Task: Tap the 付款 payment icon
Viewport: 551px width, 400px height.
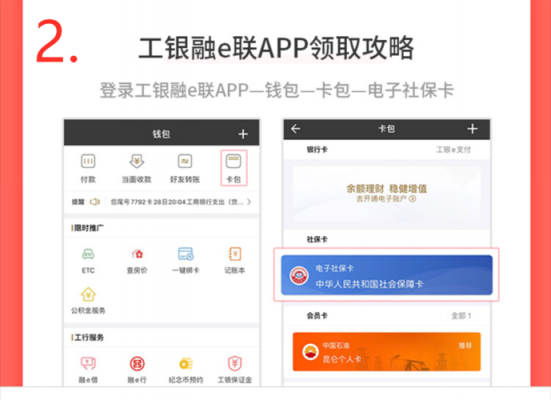Action: point(88,162)
